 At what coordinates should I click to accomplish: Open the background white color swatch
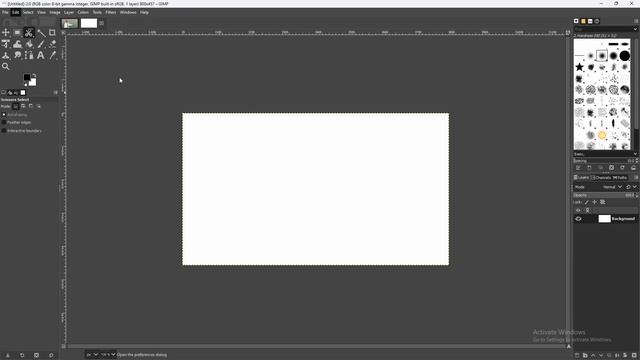(x=33, y=82)
